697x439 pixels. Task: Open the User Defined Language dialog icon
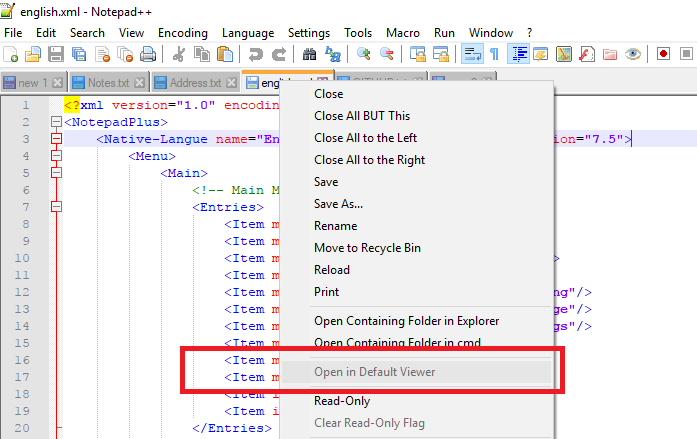tap(541, 54)
